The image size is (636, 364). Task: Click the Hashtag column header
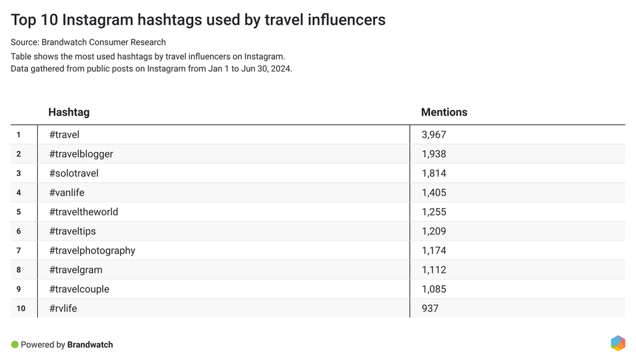(x=69, y=112)
